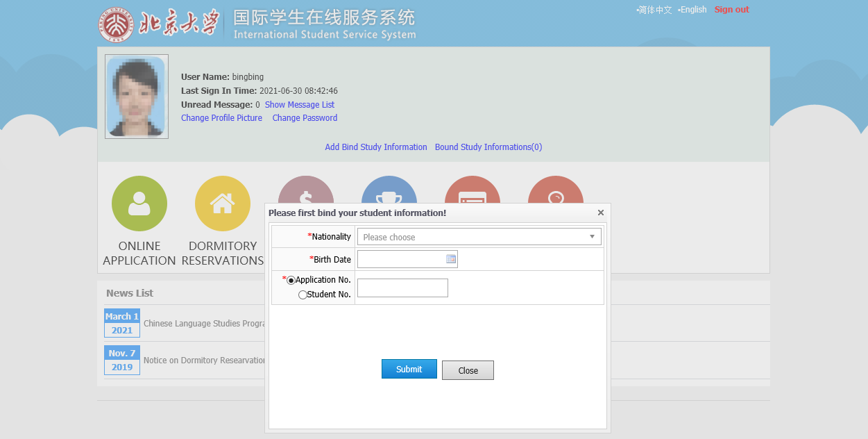Click the red card icon

473,190
